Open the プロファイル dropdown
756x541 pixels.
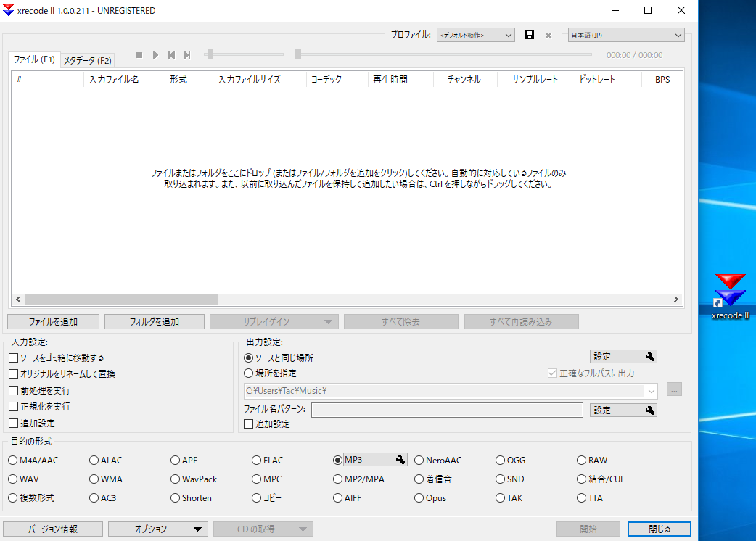(x=475, y=34)
